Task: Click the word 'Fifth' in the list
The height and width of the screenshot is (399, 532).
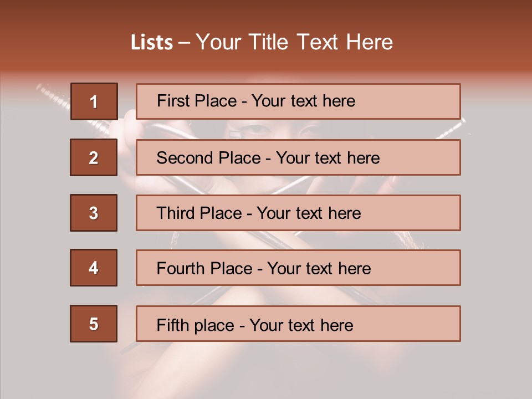Action: click(x=173, y=325)
